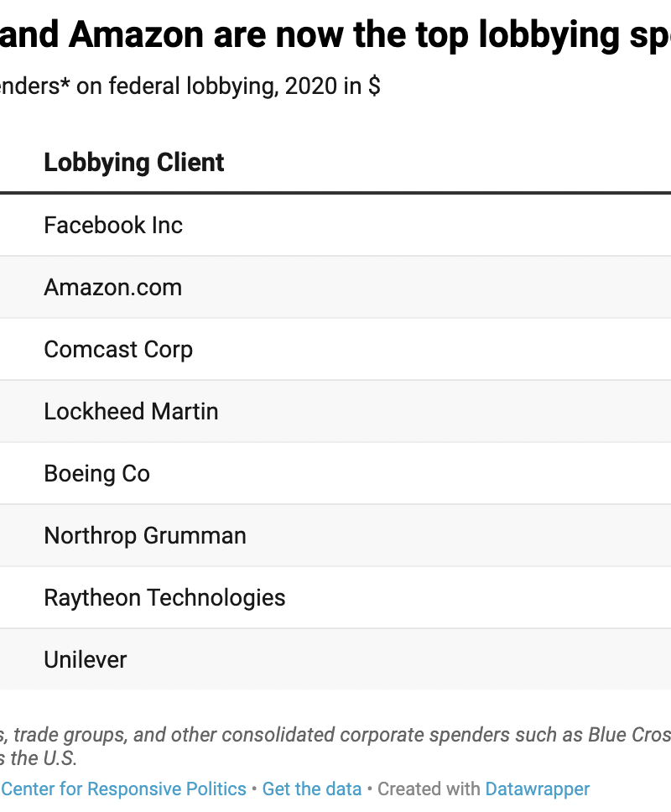This screenshot has height=812, width=671.
Task: Open the Center for Responsive Politics link
Action: 124,789
